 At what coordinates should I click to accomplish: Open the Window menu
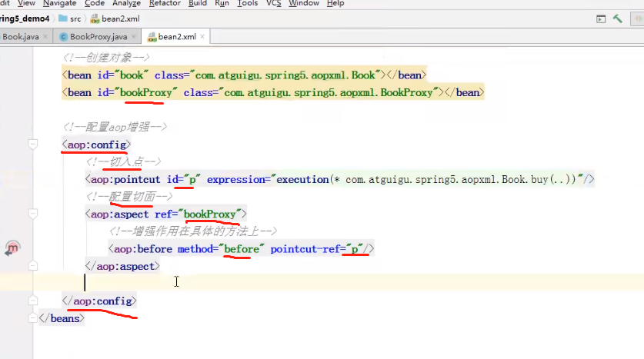(x=303, y=3)
